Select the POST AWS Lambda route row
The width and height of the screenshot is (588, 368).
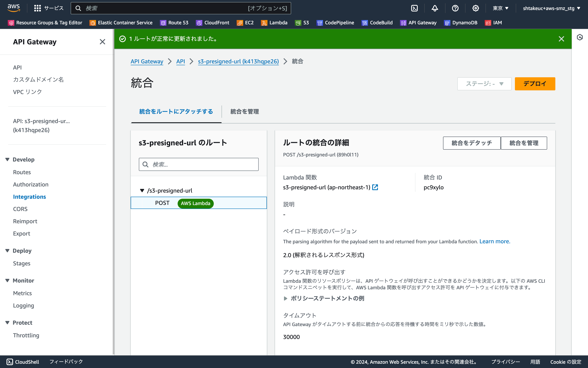(199, 203)
